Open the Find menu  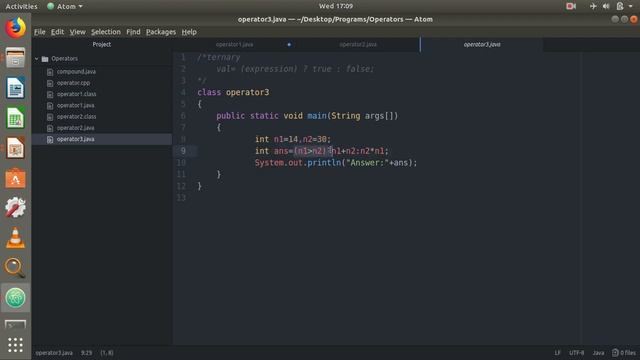pyautogui.click(x=133, y=32)
